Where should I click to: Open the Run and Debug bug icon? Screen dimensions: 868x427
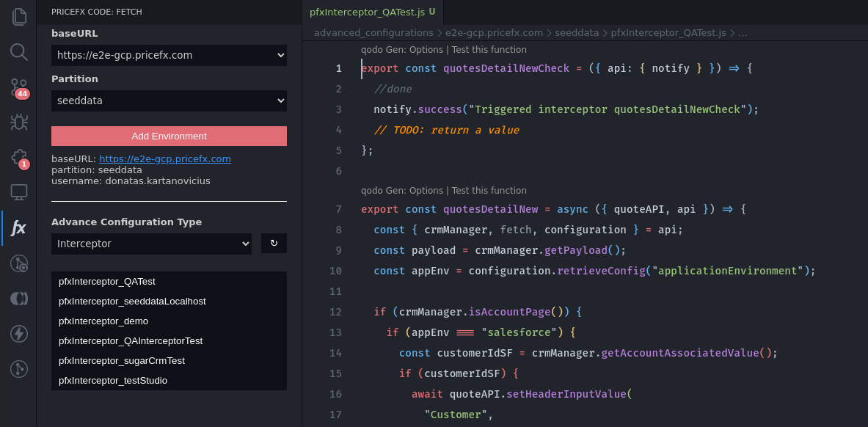(x=19, y=122)
